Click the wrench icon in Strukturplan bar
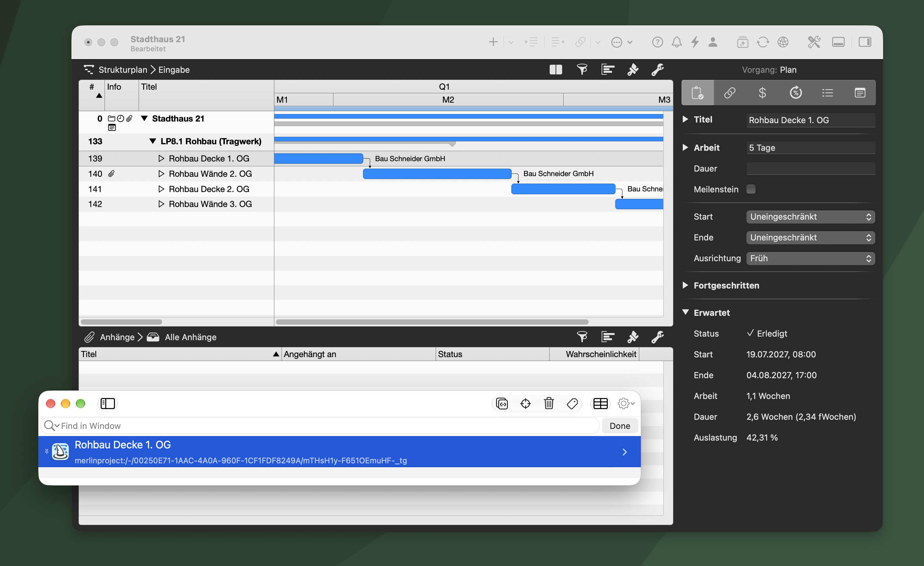This screenshot has width=924, height=566. 657,70
